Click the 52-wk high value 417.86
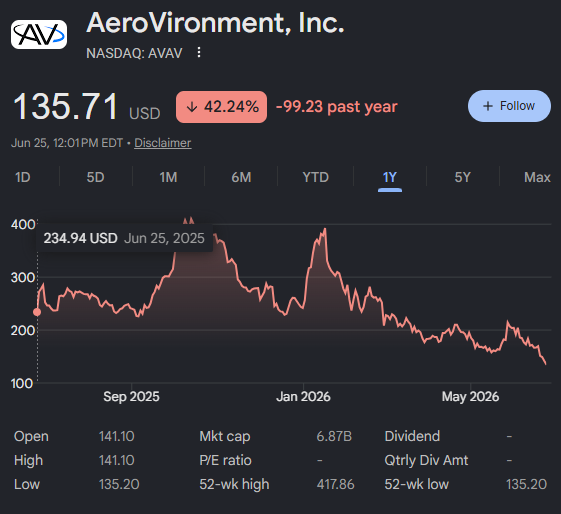Image resolution: width=561 pixels, height=514 pixels. [335, 484]
